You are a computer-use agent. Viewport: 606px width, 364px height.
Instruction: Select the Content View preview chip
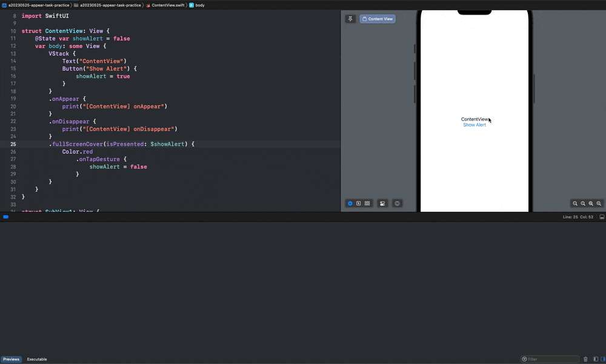tap(378, 19)
